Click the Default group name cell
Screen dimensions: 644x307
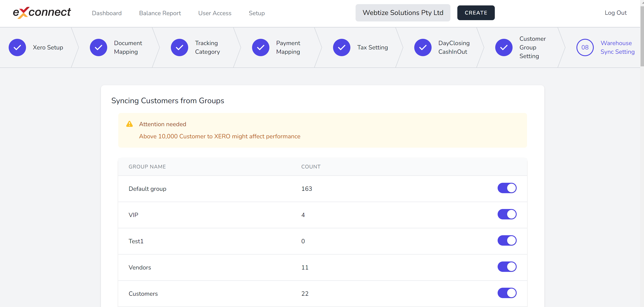pos(147,189)
